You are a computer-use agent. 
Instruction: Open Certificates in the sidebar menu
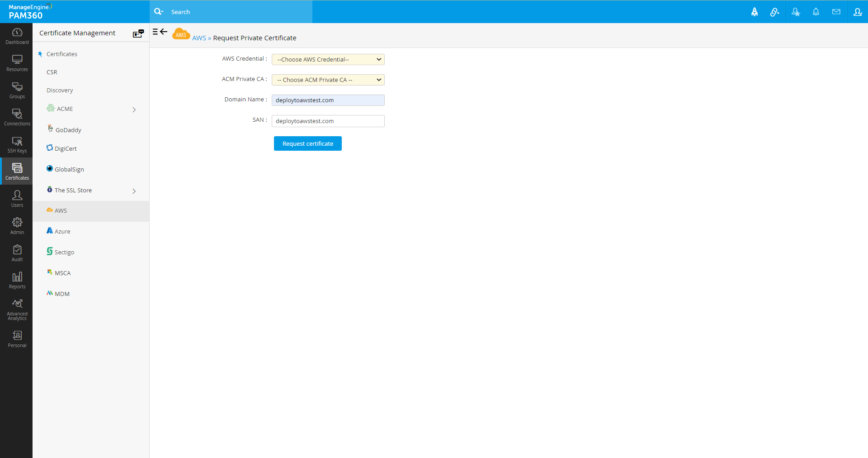click(x=62, y=54)
